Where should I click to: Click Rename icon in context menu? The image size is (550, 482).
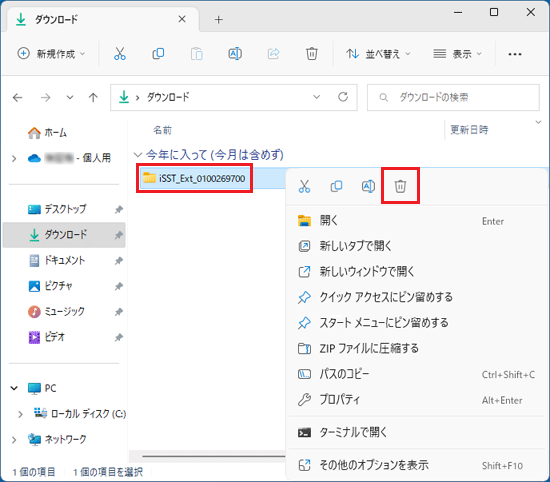(x=368, y=186)
